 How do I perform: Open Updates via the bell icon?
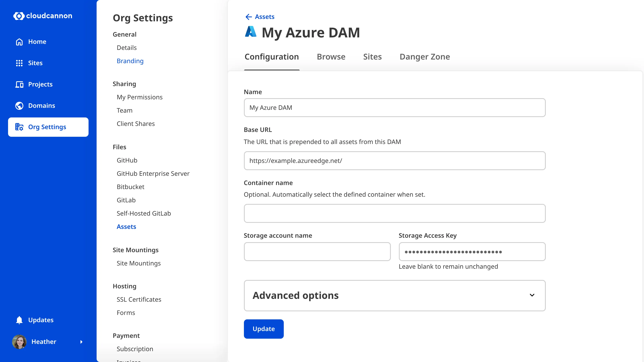(x=19, y=320)
